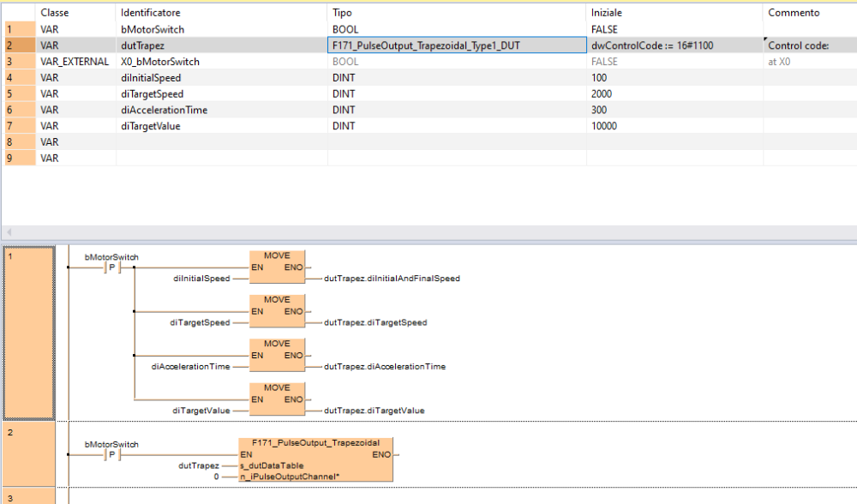Click the bMotorSwitch contact in network 1
The height and width of the screenshot is (504, 857).
click(111, 267)
